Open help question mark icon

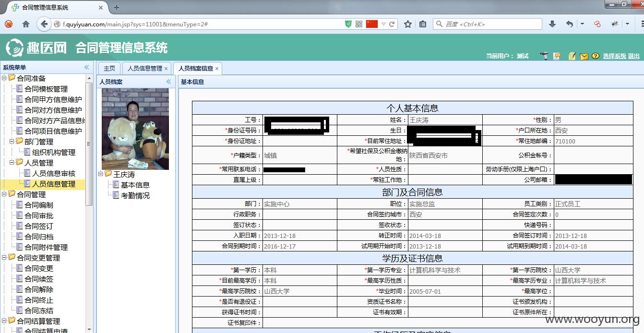tap(596, 56)
